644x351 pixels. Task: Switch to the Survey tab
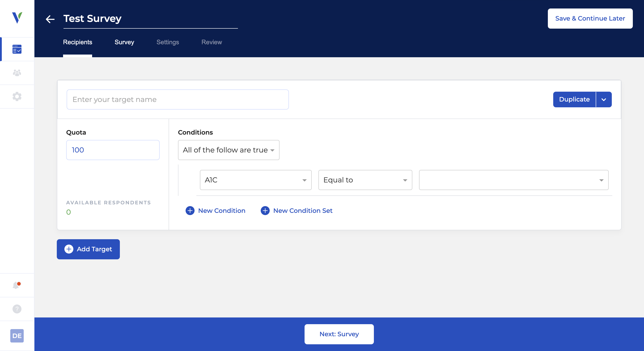click(124, 42)
